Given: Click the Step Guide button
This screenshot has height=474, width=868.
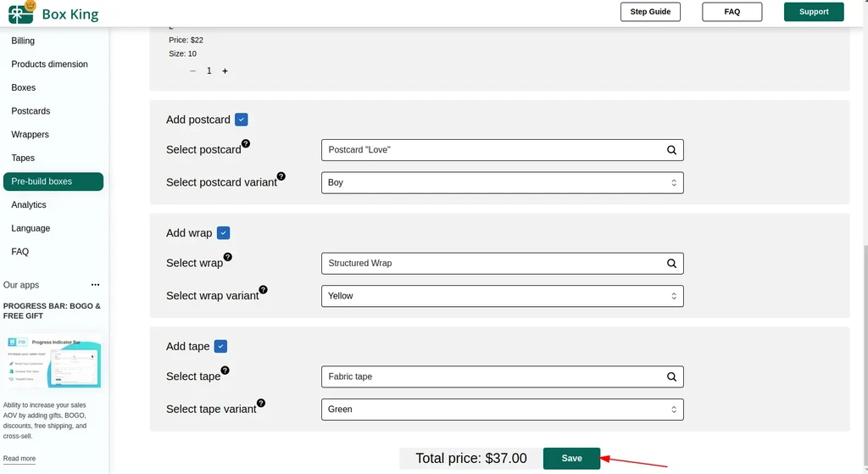Looking at the screenshot, I should [650, 12].
